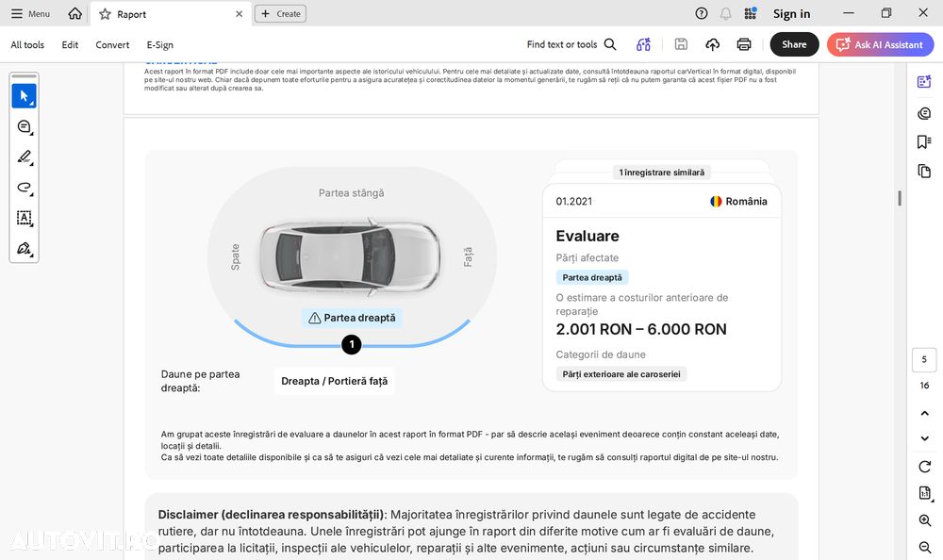Open the AI summary panel icon in right sidebar
943x560 pixels.
(924, 81)
